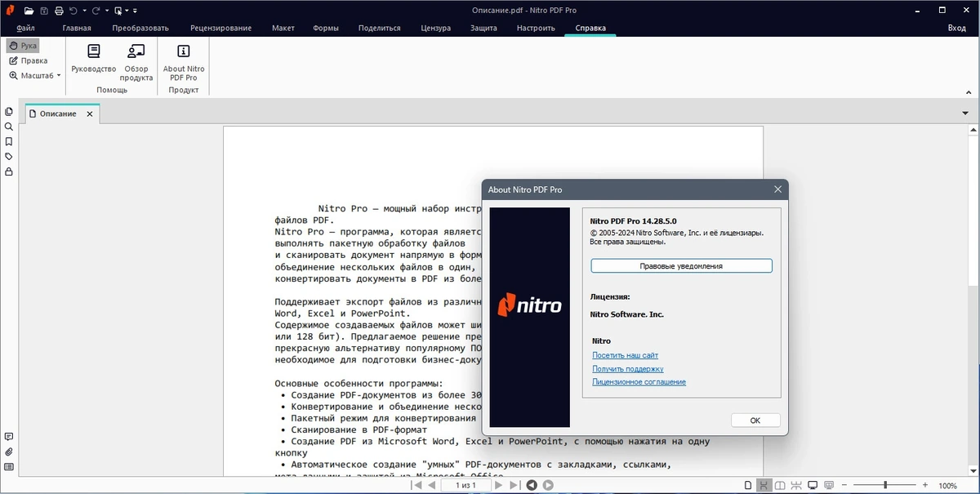Click the Redo arrow icon
Viewport: 980px width, 494px height.
pyautogui.click(x=96, y=11)
